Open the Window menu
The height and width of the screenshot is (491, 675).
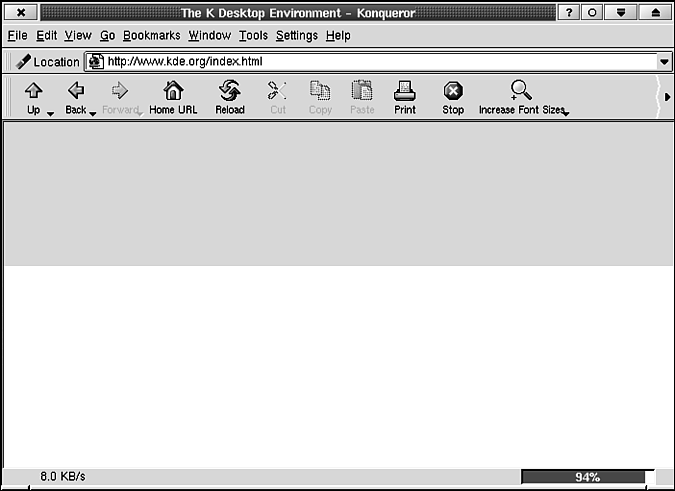(x=210, y=36)
